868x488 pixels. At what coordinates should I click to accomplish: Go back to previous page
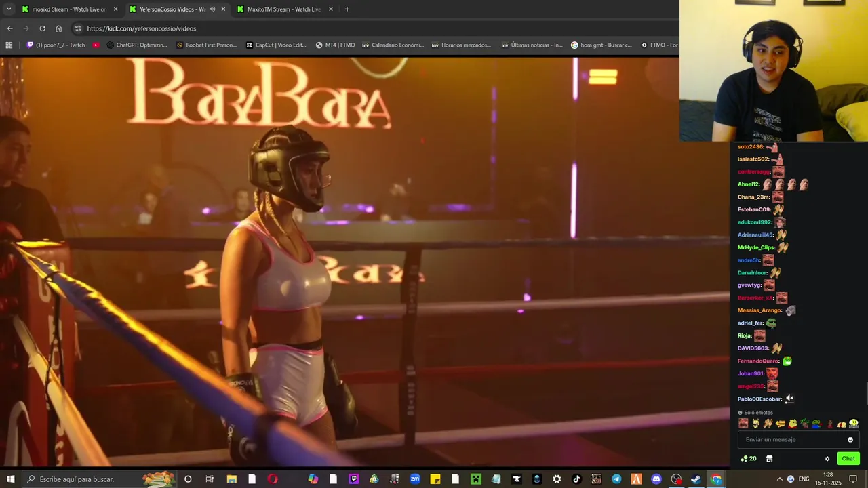click(9, 28)
